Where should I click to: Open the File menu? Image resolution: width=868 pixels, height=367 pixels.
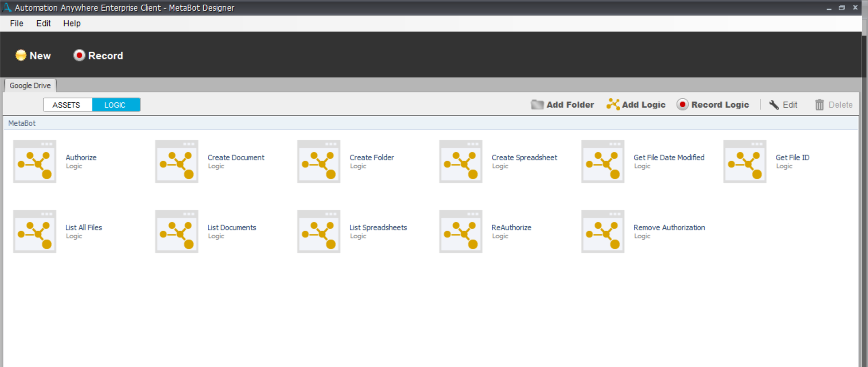[17, 23]
